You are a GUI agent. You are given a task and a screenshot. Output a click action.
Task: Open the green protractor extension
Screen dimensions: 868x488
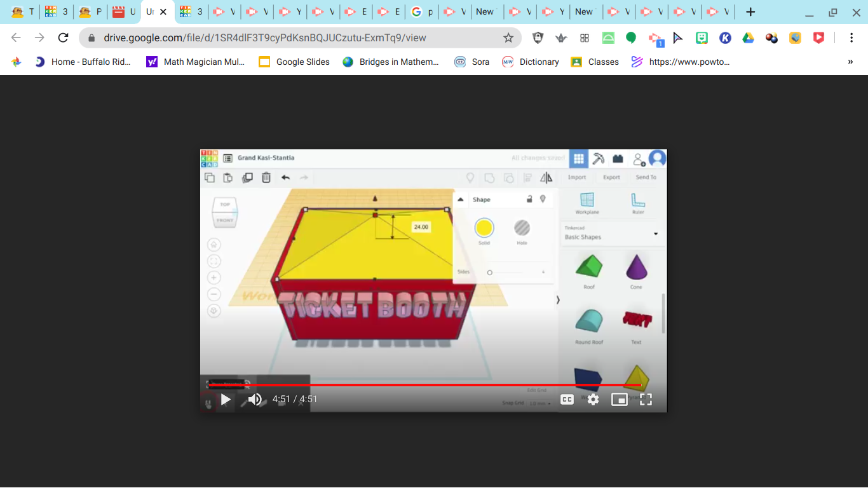click(x=608, y=38)
